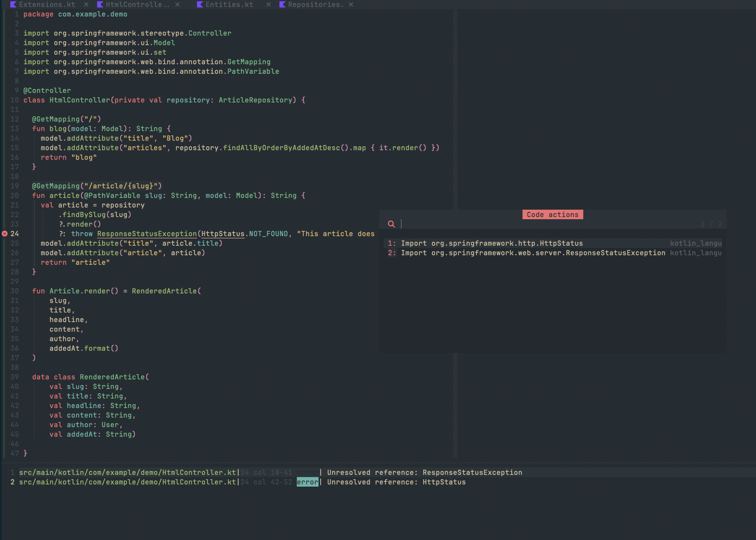Click return "article" statement

(x=75, y=262)
